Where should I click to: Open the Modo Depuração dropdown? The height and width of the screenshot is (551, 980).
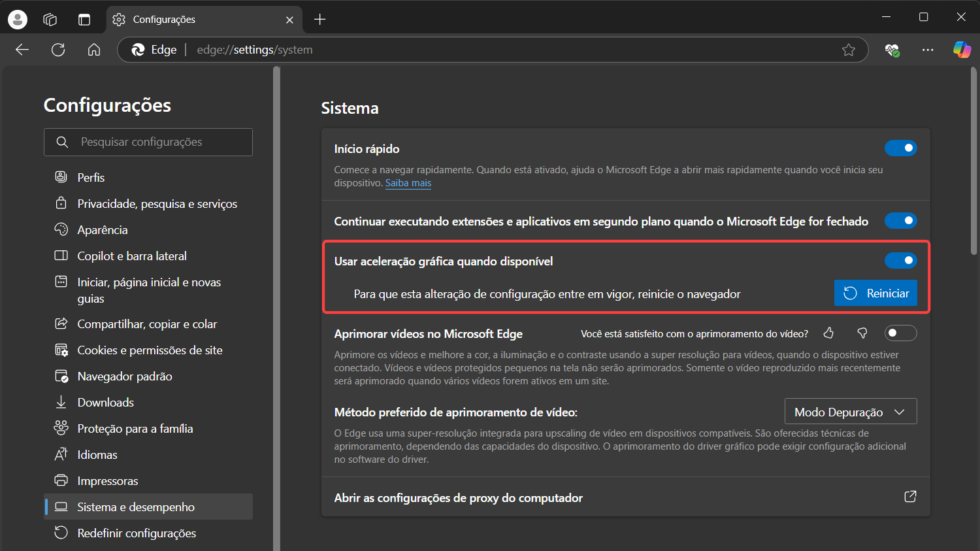(x=850, y=411)
